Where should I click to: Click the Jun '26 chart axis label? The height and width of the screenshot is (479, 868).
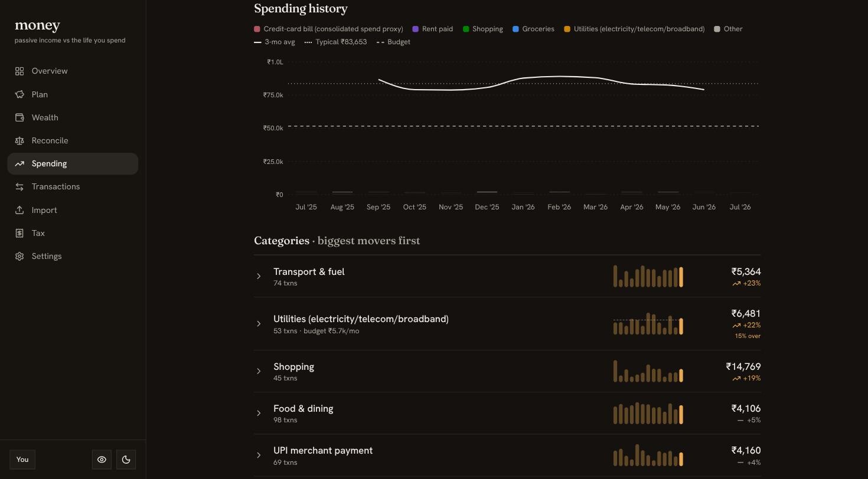704,207
